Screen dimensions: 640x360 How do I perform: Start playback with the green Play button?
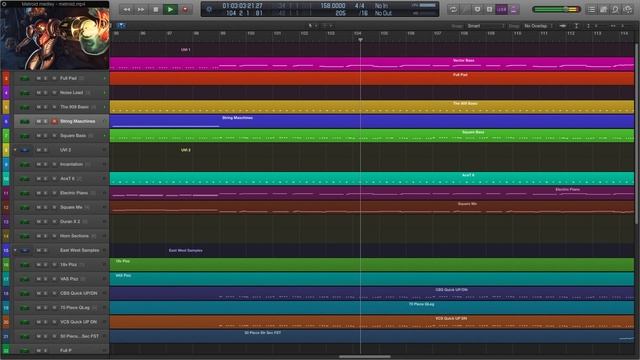[170, 9]
